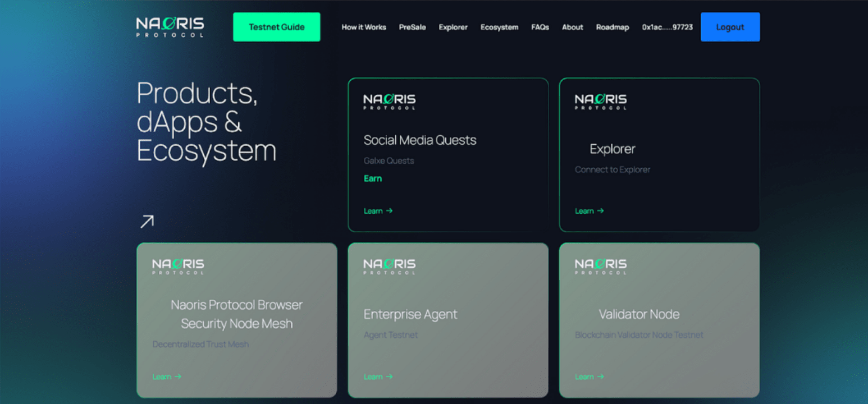The image size is (868, 404).
Task: Click Learn link on Enterprise Agent card
Action: click(378, 377)
